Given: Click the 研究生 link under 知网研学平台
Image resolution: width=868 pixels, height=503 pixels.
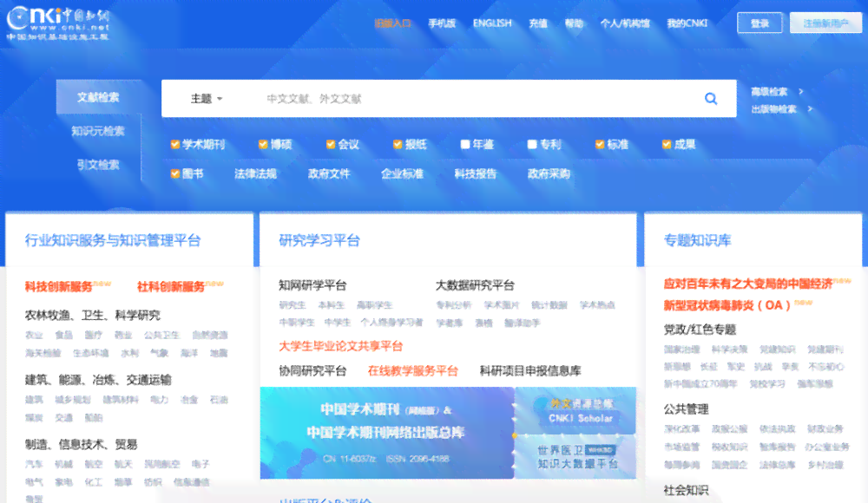Looking at the screenshot, I should click(293, 305).
